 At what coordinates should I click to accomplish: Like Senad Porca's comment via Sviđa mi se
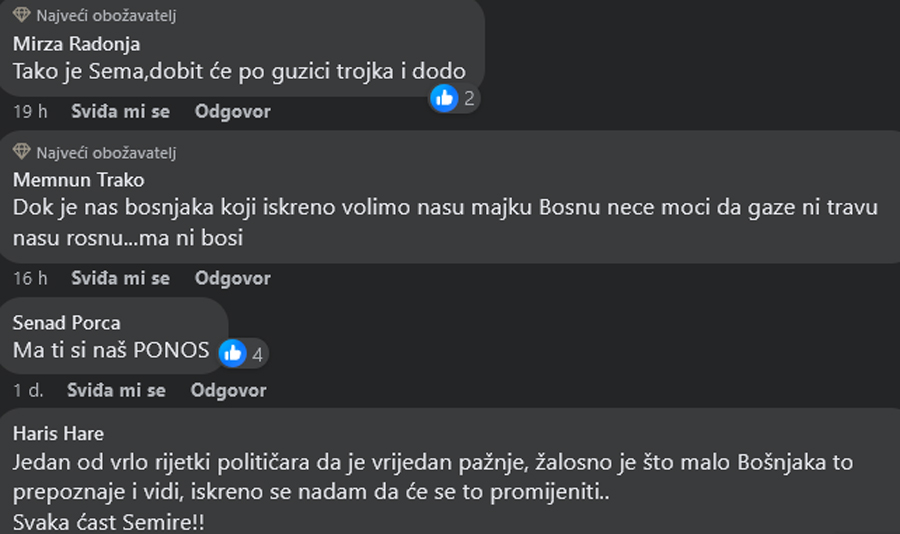pos(117,390)
